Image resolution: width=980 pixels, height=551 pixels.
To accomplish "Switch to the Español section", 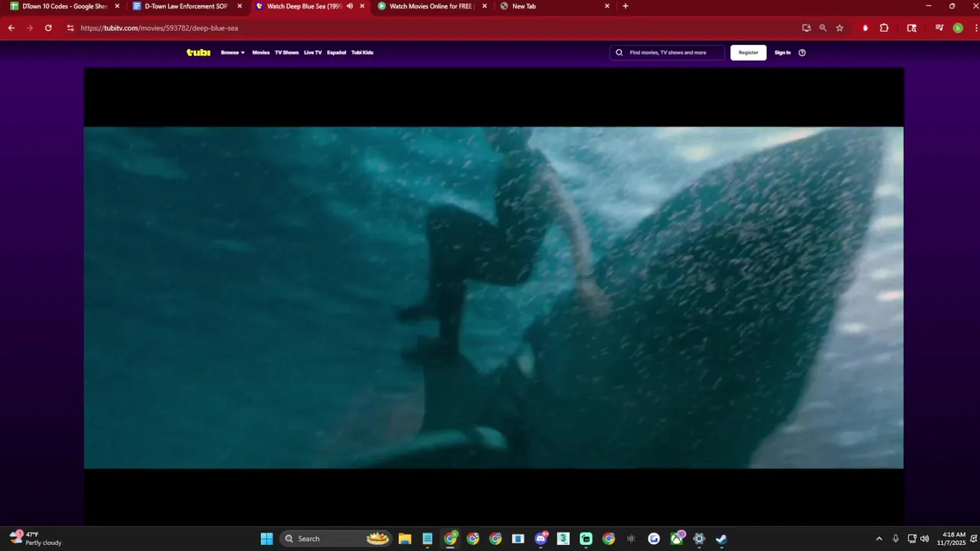I will point(337,53).
